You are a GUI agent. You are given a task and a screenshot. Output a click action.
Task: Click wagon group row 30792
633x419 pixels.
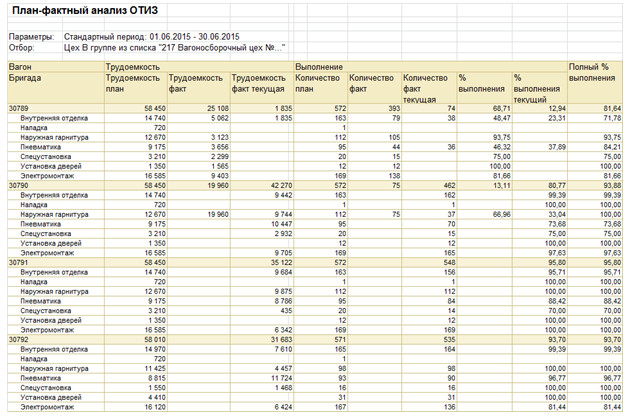pyautogui.click(x=20, y=340)
